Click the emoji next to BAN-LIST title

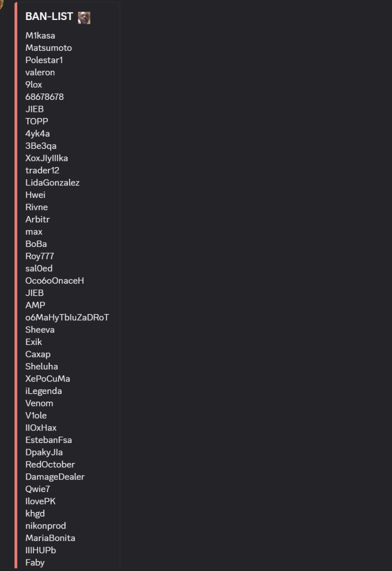click(x=84, y=18)
